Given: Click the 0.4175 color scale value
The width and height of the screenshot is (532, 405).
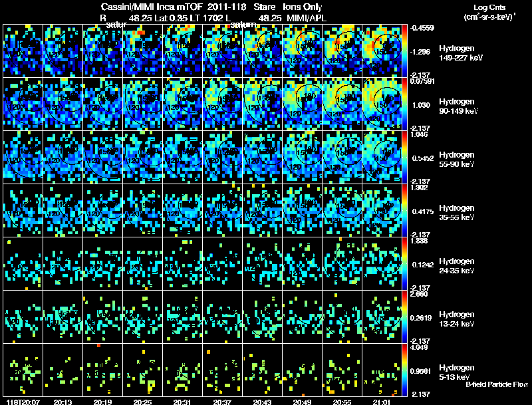Looking at the screenshot, I should [423, 211].
